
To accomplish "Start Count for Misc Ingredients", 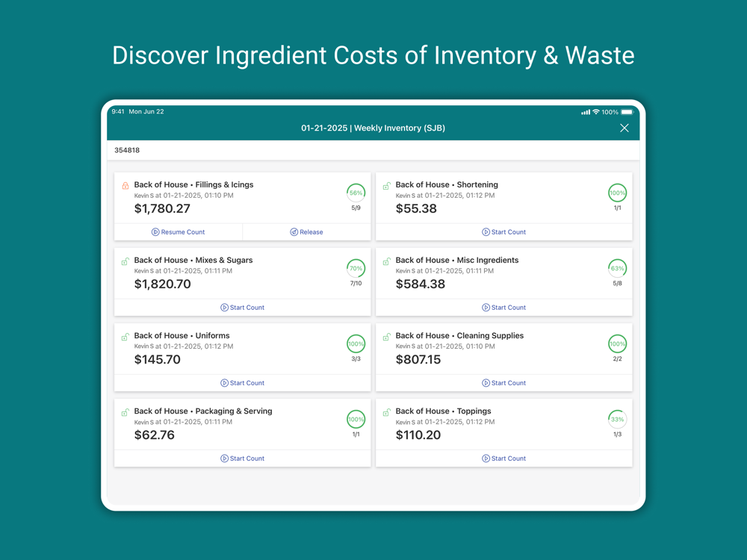I will 503,308.
